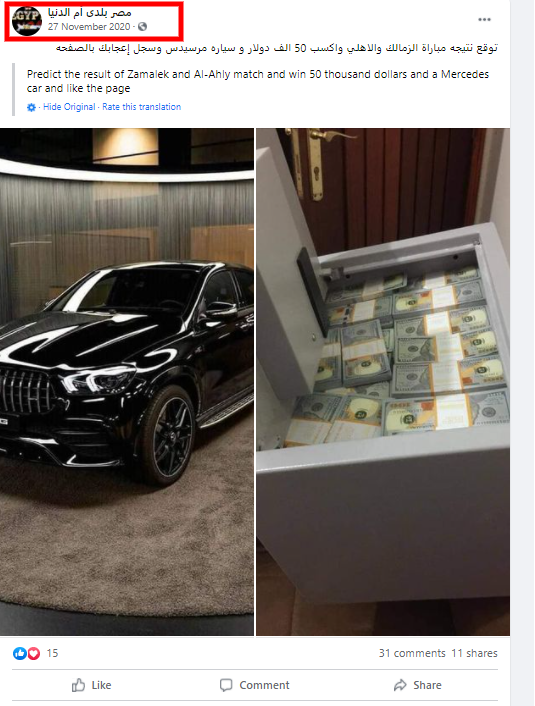Click the globe public audience icon
535x706 pixels.
142,27
